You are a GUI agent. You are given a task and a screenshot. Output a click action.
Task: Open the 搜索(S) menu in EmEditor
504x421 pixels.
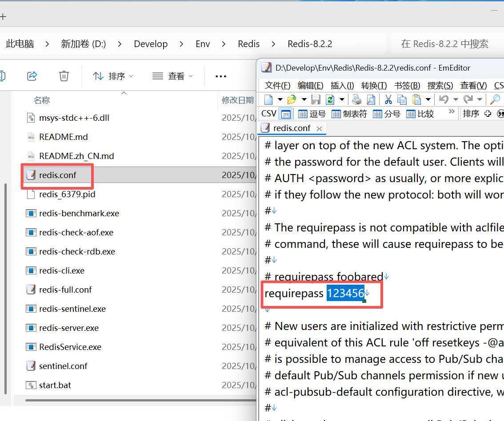pos(440,85)
